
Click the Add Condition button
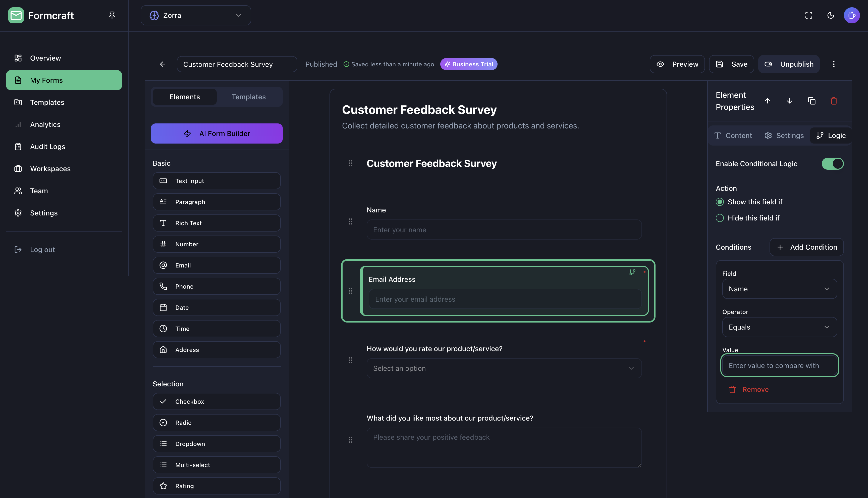click(x=806, y=247)
